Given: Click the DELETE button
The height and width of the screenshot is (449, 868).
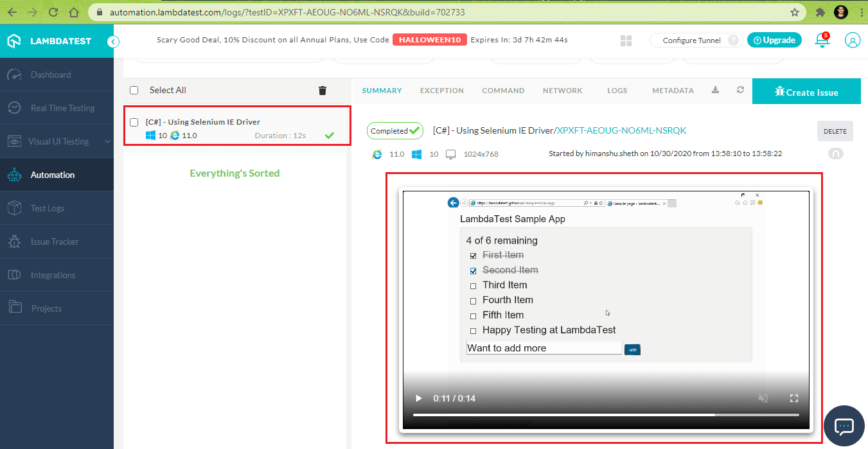Looking at the screenshot, I should pyautogui.click(x=835, y=131).
